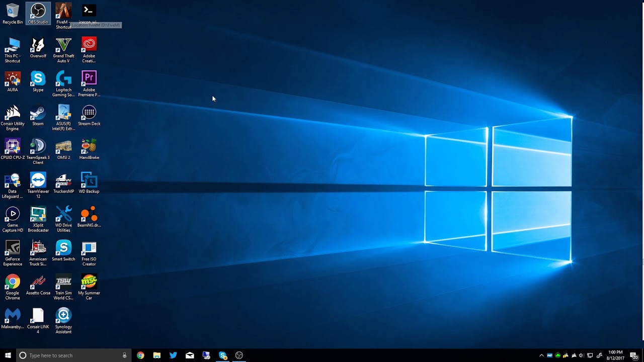The height and width of the screenshot is (362, 644).
Task: Click the Type here to search box
Action: pos(74,355)
